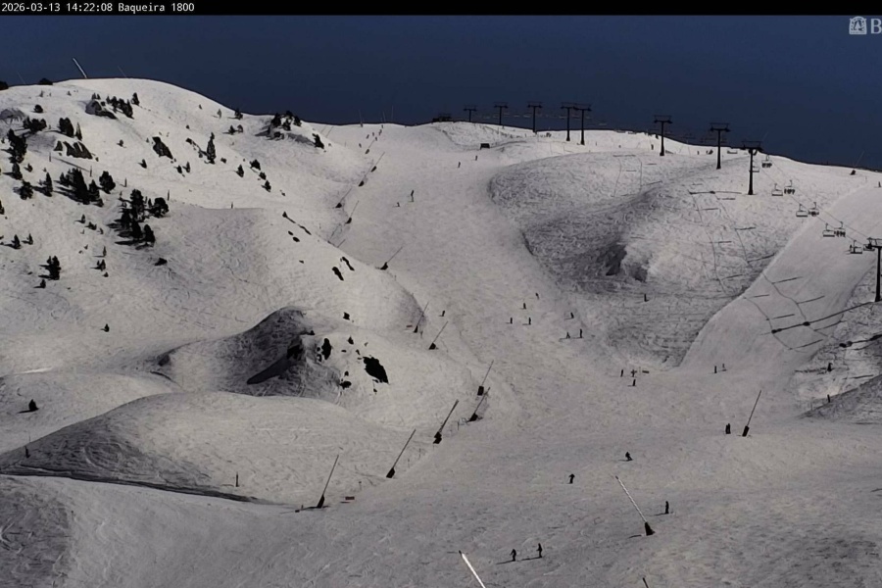Click the leftmost snow cannon pole on the piste
The width and height of the screenshot is (882, 588).
326,482
